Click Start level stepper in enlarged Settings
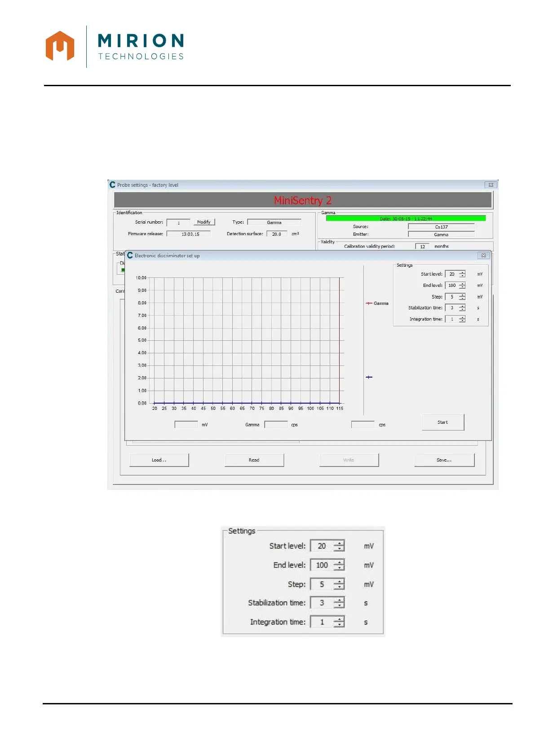The width and height of the screenshot is (535, 756). (339, 546)
